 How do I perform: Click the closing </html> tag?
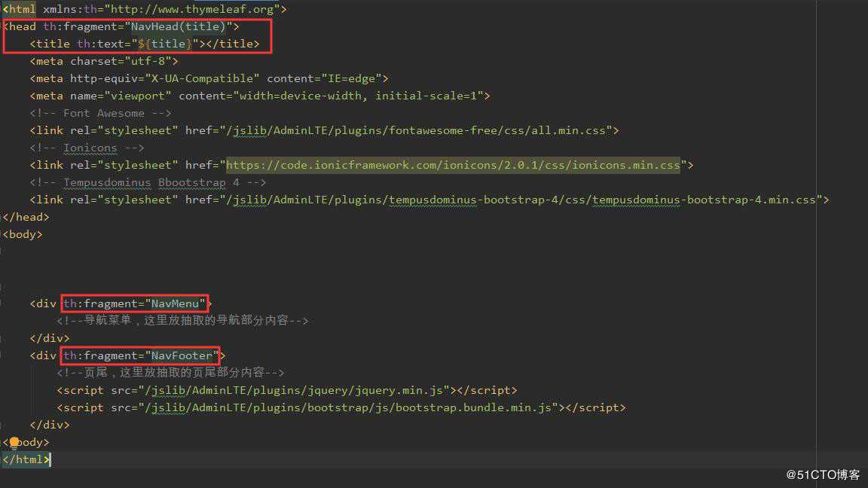(x=26, y=459)
